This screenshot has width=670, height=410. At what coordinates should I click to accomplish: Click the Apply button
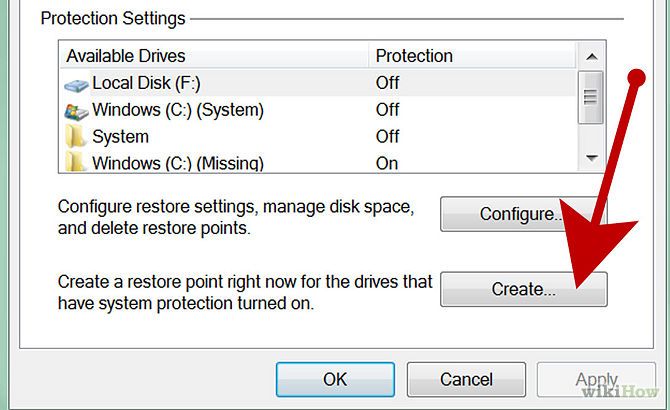(595, 380)
